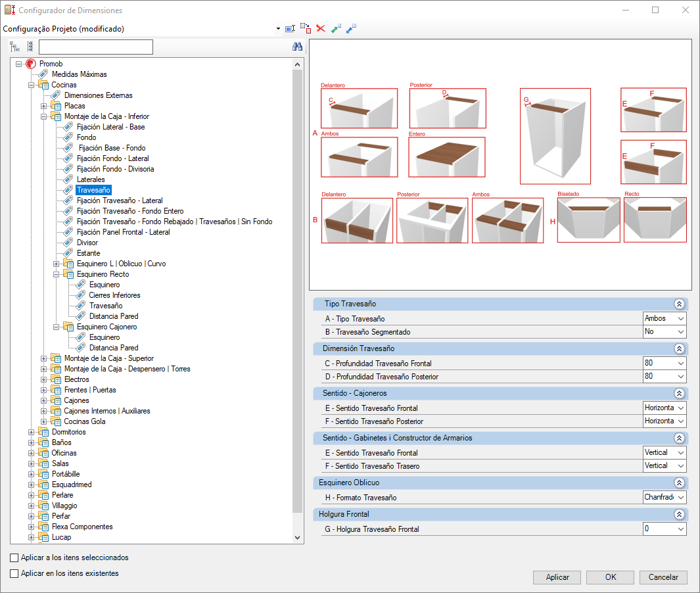Click the icon beside Divisor
Viewport: 700px width, 593px height.
click(68, 243)
